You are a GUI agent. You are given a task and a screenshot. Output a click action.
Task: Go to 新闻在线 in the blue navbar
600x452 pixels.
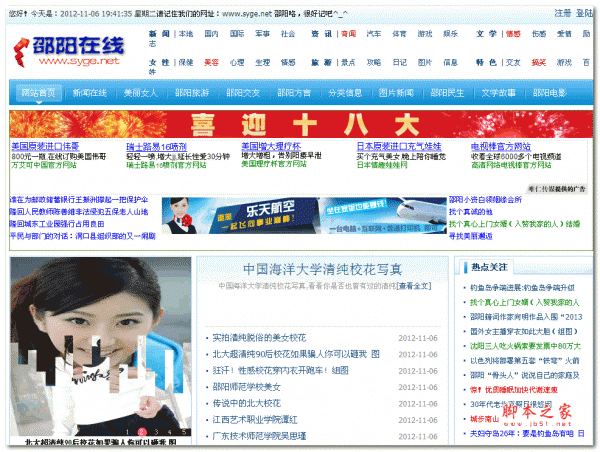(x=90, y=93)
